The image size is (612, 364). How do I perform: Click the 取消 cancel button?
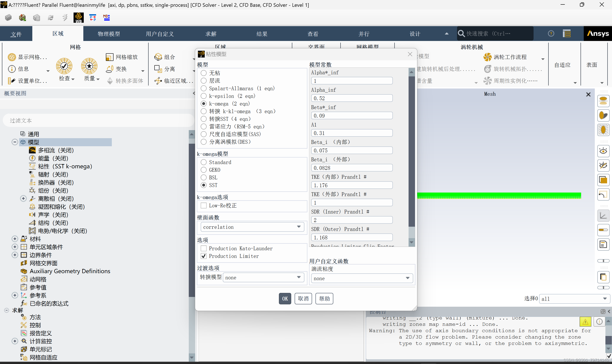click(303, 299)
